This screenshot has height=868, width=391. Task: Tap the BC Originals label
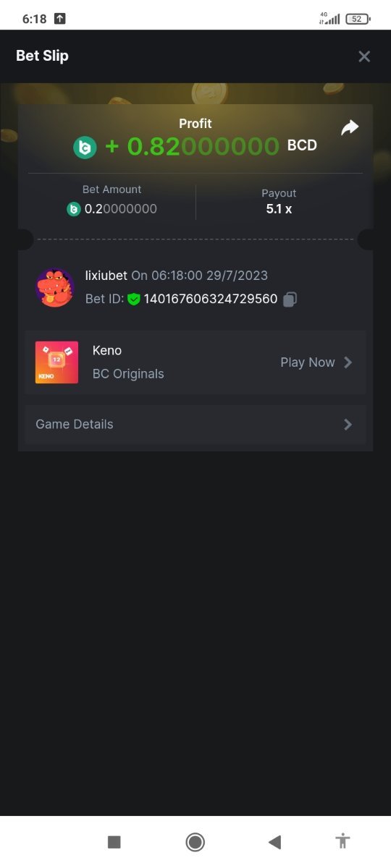pos(128,374)
